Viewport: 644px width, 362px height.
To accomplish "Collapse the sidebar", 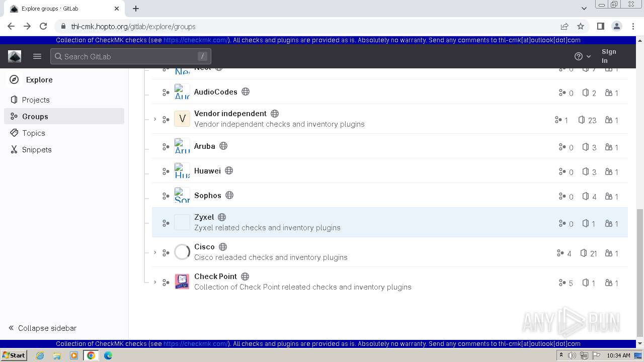I will (43, 328).
